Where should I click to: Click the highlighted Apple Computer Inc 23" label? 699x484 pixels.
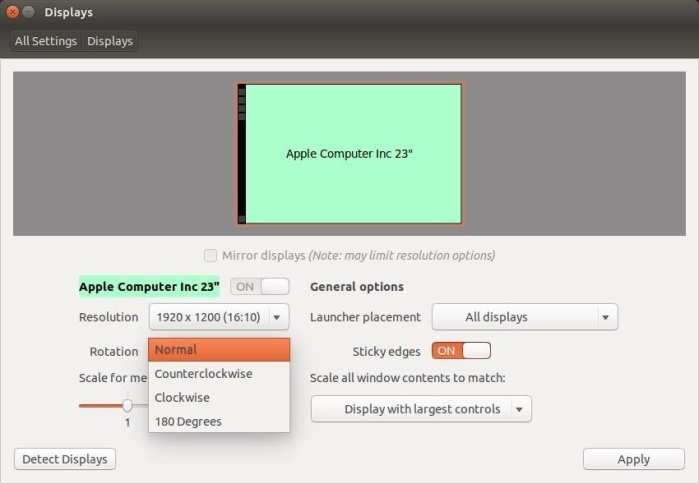coord(149,287)
